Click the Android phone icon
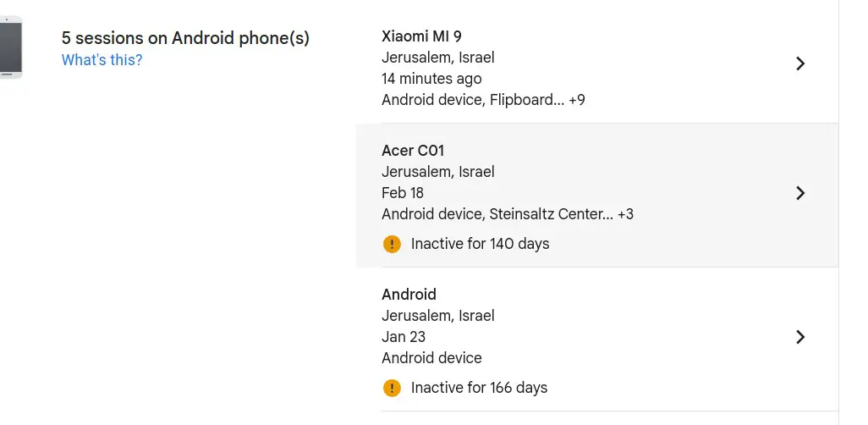This screenshot has width=868, height=425. (x=11, y=48)
